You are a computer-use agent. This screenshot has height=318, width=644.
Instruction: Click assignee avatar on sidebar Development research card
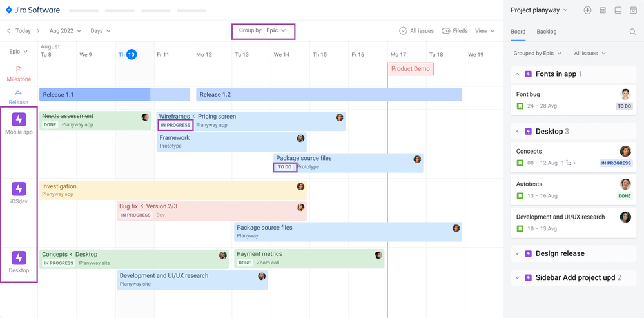tap(625, 217)
